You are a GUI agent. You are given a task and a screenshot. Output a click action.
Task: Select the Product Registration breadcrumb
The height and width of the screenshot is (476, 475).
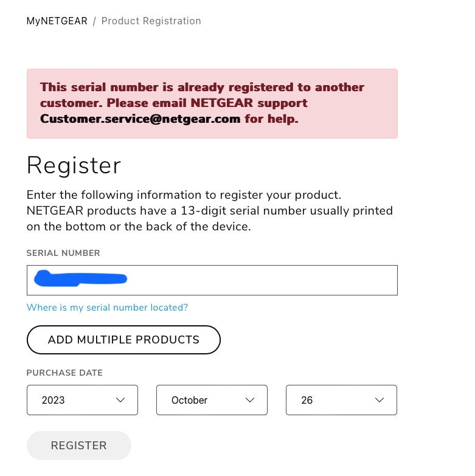pyautogui.click(x=151, y=21)
